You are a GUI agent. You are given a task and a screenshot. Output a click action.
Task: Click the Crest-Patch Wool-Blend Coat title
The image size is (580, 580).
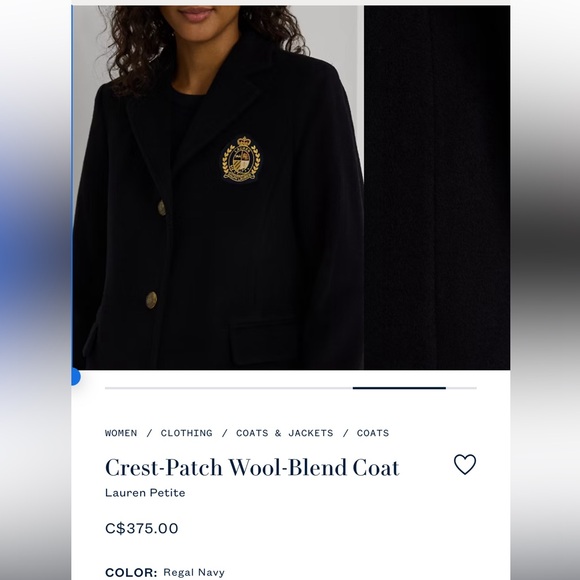tap(252, 467)
